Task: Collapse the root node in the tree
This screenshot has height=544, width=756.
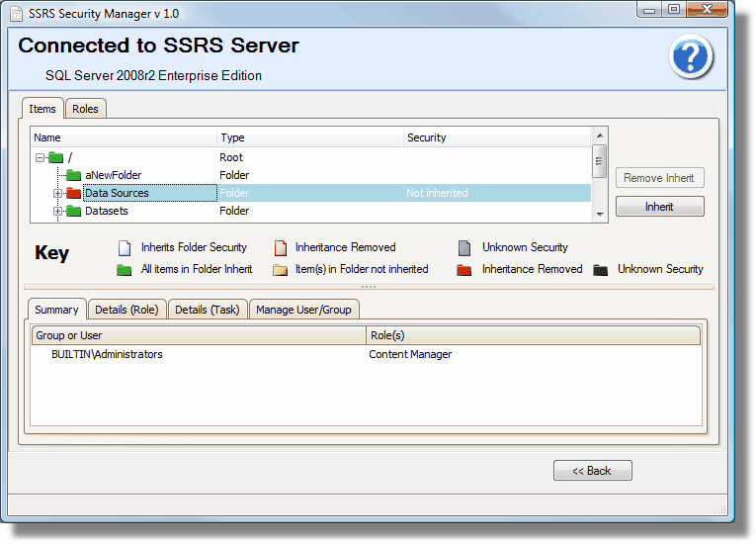Action: pos(40,157)
